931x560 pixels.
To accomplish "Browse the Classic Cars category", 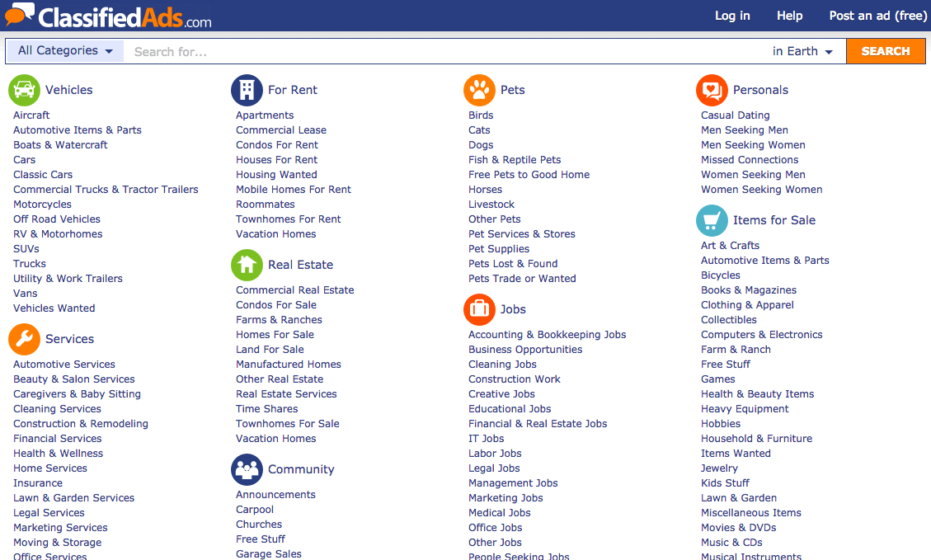I will 42,174.
